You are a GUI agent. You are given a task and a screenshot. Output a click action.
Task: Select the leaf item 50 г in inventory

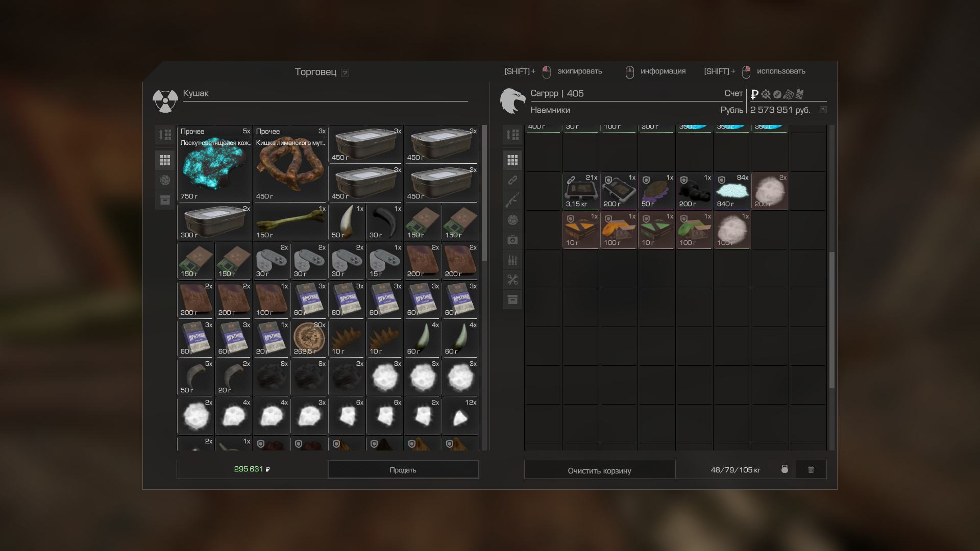tap(656, 191)
